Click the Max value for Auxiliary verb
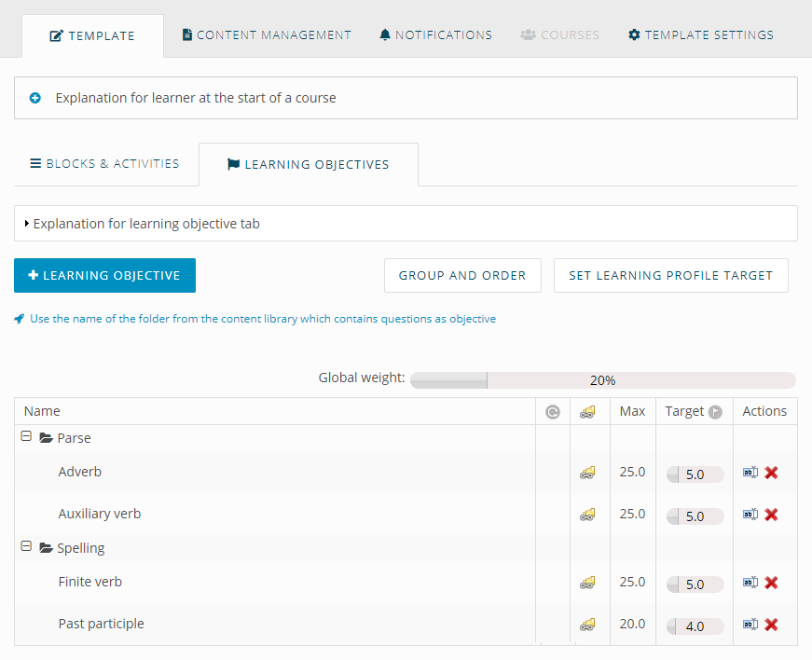Screen dimensions: 812x660 (632, 514)
